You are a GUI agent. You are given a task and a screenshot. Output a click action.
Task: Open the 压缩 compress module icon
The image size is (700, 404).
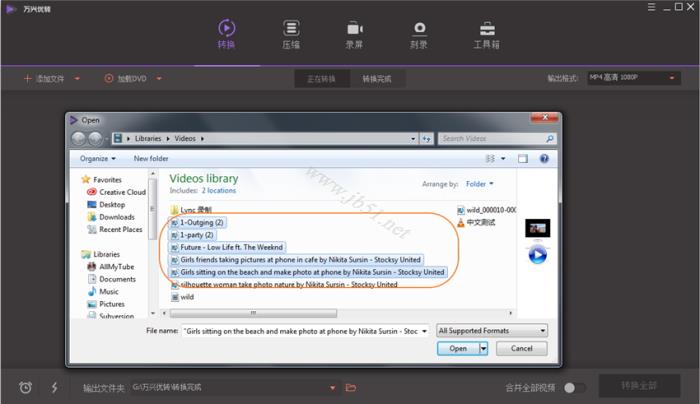[x=291, y=29]
